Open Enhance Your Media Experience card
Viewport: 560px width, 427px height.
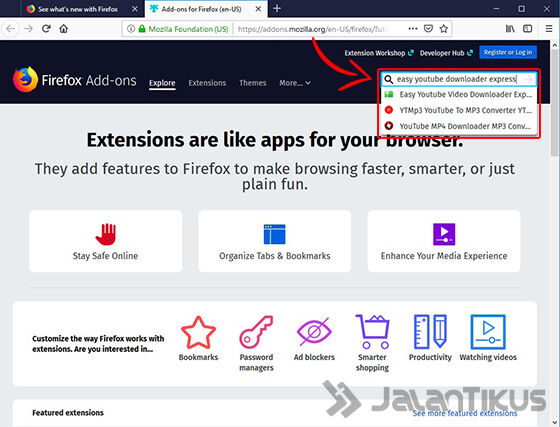coord(444,241)
